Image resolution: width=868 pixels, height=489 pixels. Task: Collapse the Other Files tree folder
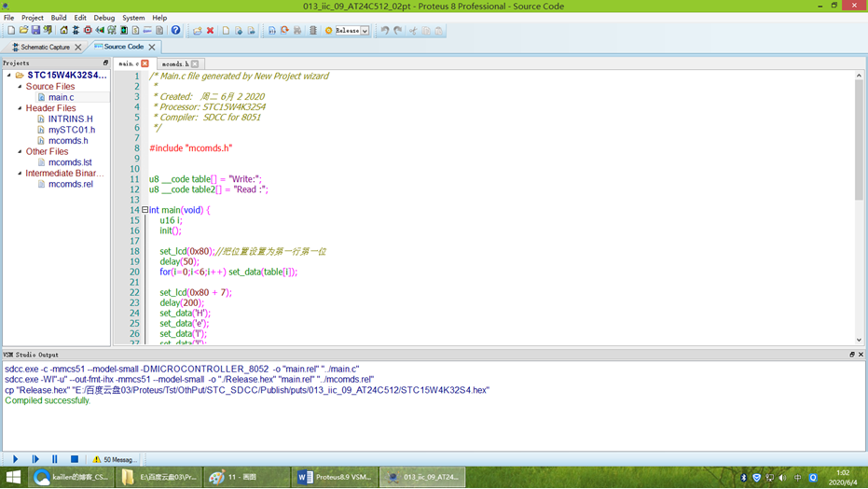[20, 151]
